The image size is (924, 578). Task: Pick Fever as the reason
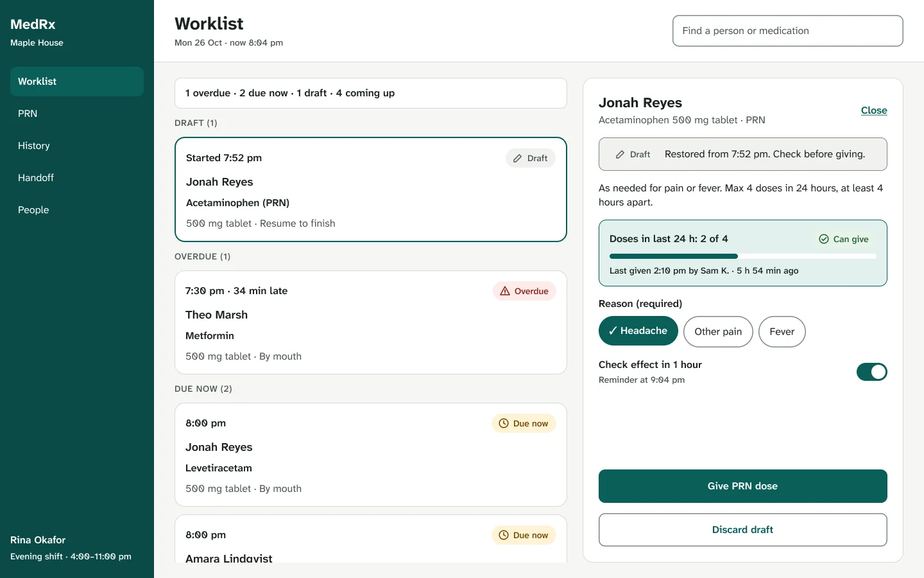pyautogui.click(x=782, y=331)
